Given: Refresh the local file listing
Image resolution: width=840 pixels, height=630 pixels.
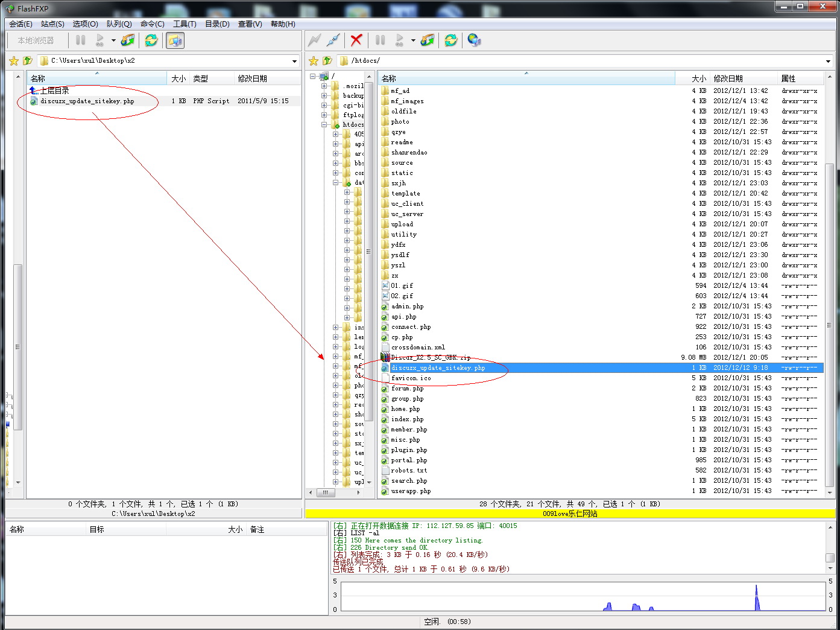Looking at the screenshot, I should click(x=151, y=40).
